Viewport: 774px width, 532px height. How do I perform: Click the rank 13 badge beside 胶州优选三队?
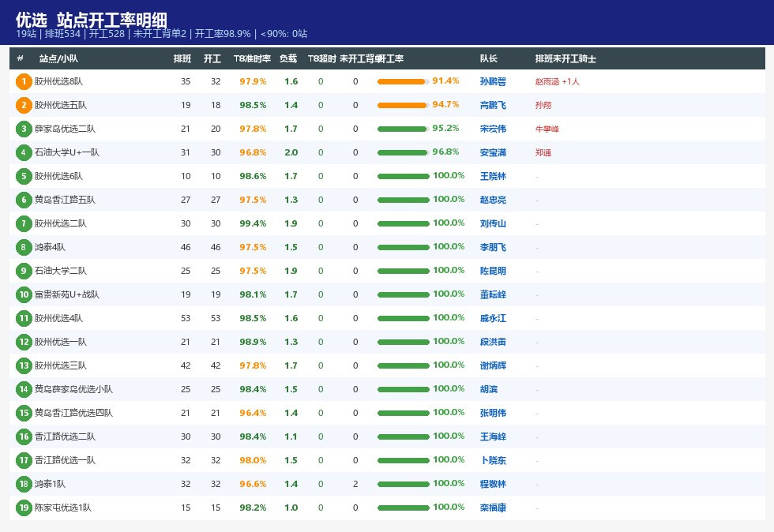[24, 365]
